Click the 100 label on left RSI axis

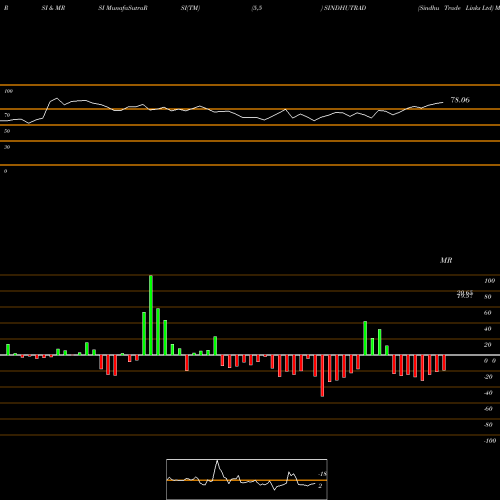(8, 91)
